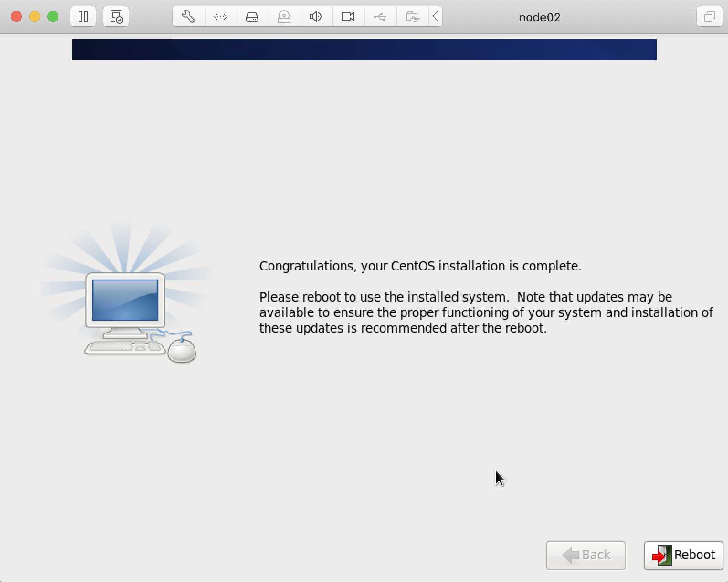Enter single window view mode icon
Screen dimensions: 728x582
point(709,17)
